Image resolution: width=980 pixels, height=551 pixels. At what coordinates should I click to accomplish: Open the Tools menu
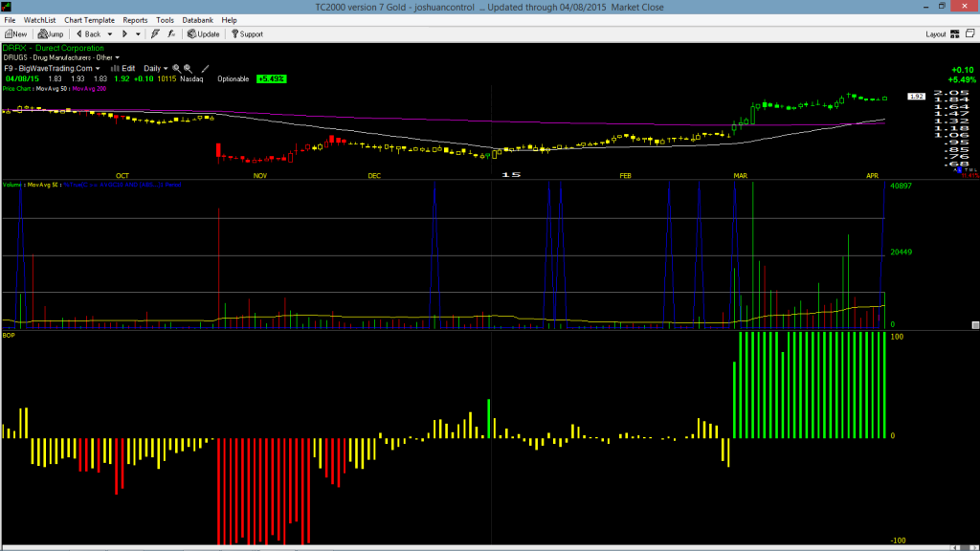click(165, 20)
